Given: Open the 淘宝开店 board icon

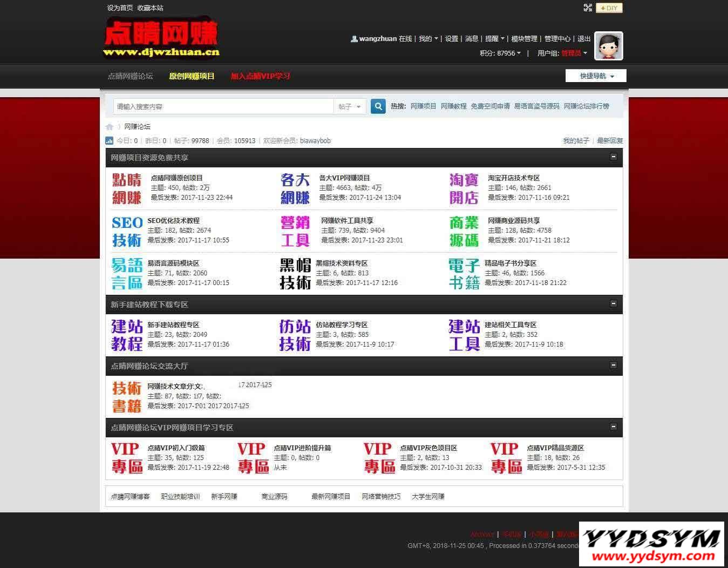Looking at the screenshot, I should point(464,188).
